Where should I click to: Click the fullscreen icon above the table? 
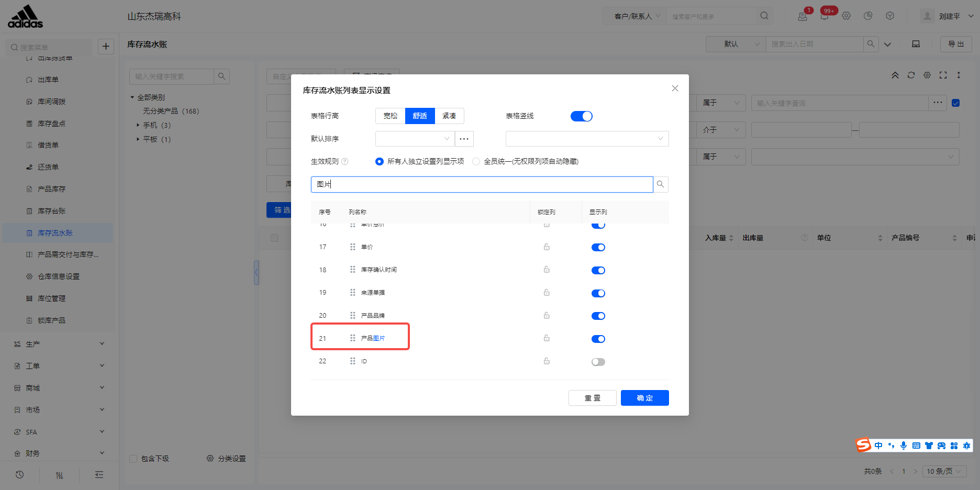point(943,75)
